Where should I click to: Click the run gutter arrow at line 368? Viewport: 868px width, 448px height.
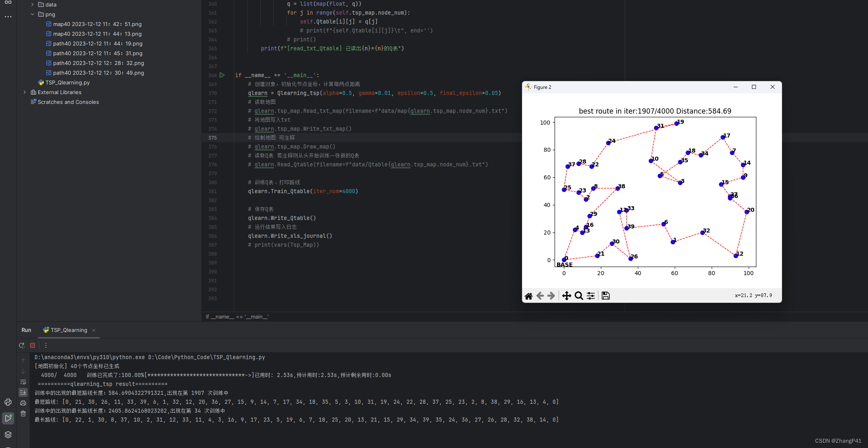click(222, 75)
